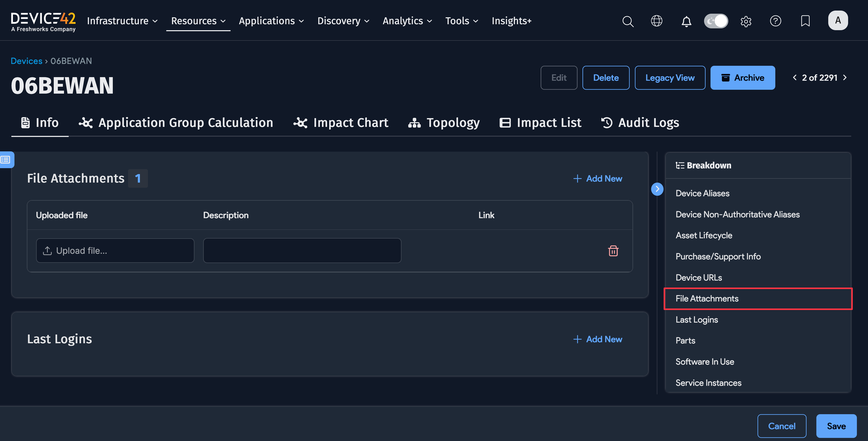Click the bookmark icon
868x441 pixels.
(805, 21)
